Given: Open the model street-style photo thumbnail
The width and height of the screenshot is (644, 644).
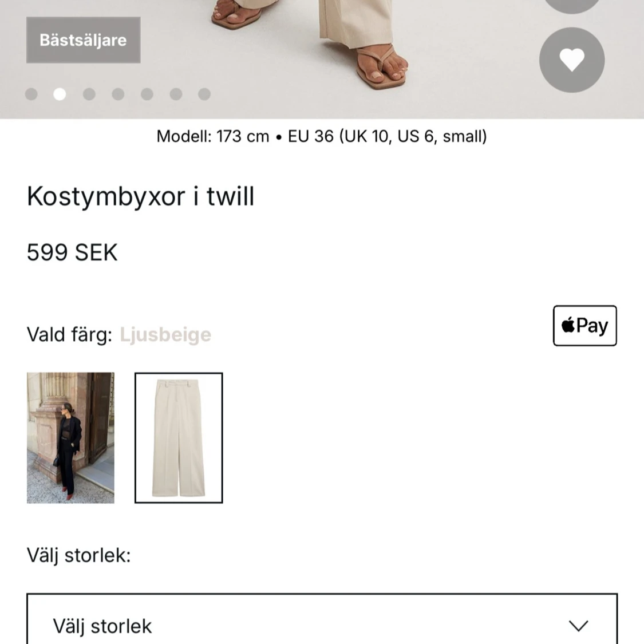Looking at the screenshot, I should (70, 437).
